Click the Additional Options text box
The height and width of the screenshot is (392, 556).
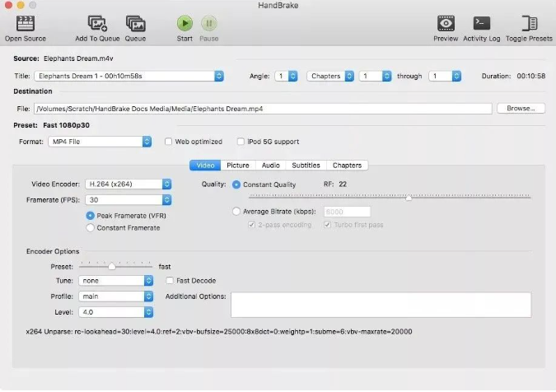click(381, 304)
